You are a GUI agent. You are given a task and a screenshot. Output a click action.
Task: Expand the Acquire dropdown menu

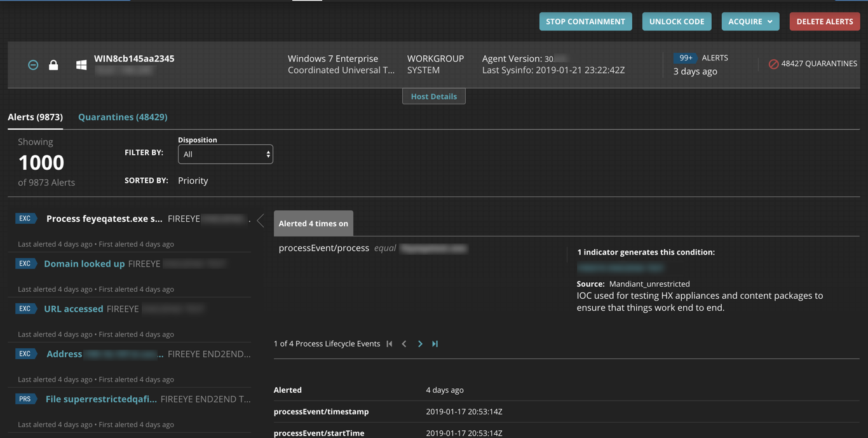pyautogui.click(x=750, y=22)
